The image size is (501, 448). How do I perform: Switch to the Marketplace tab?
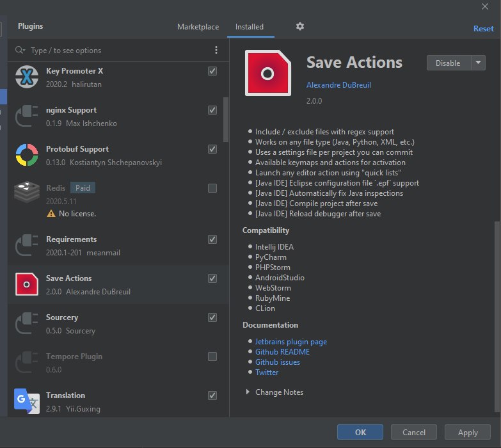(198, 27)
